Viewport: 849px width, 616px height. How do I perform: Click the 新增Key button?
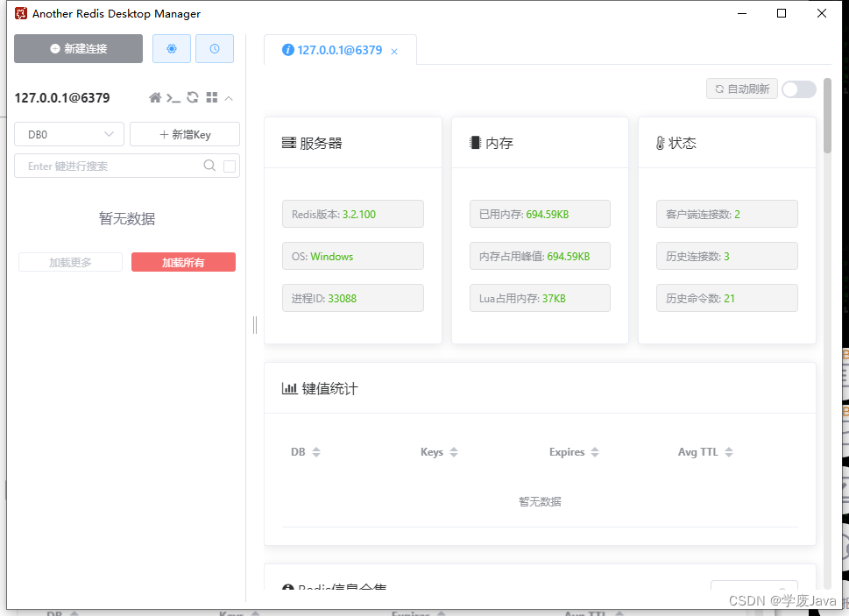pyautogui.click(x=185, y=134)
